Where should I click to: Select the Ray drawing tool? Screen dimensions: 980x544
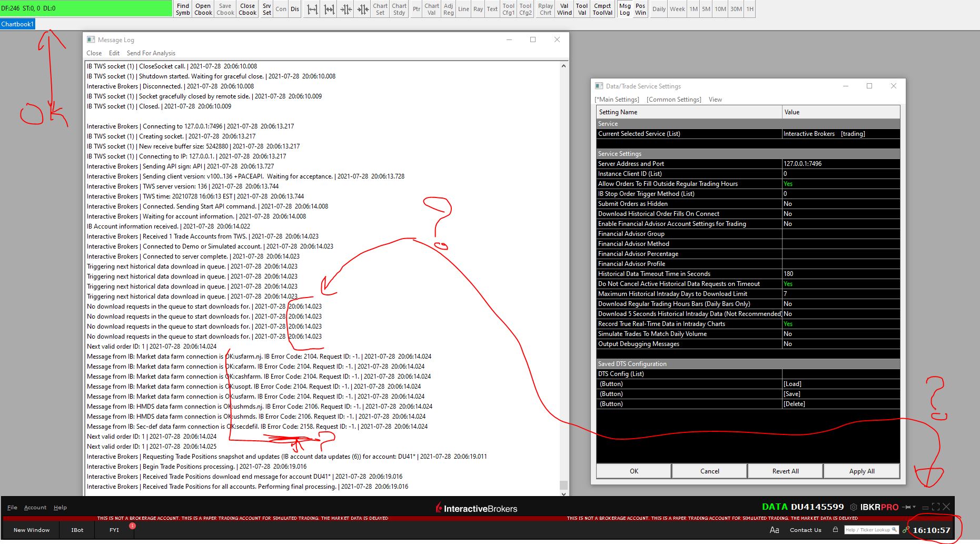478,9
